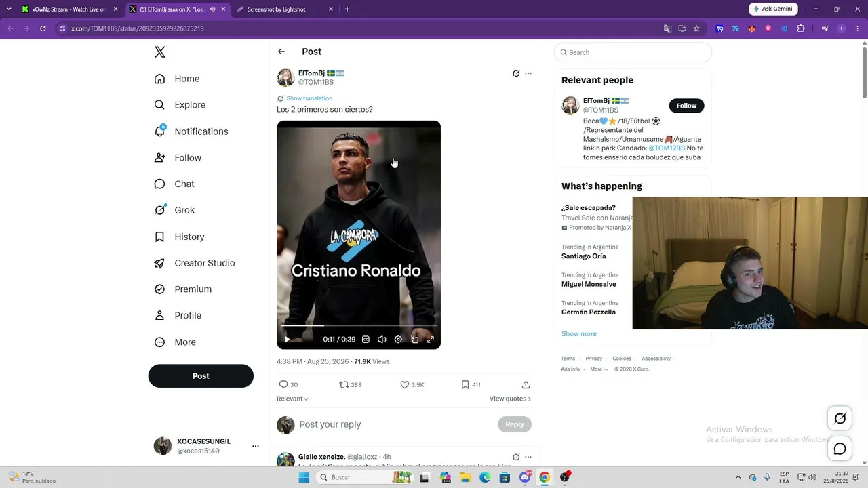
Task: Open the tab search dropdown arrow
Action: tap(9, 9)
